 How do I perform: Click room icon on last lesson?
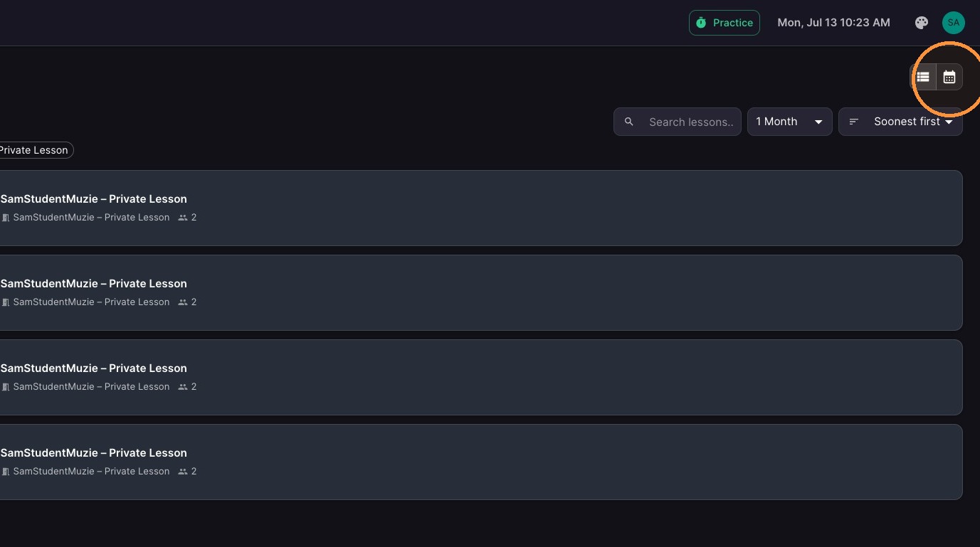coord(6,472)
